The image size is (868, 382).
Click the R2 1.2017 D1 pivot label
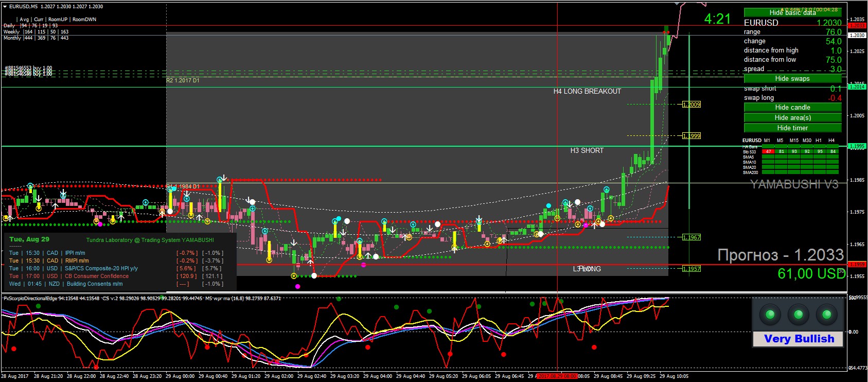click(x=183, y=80)
